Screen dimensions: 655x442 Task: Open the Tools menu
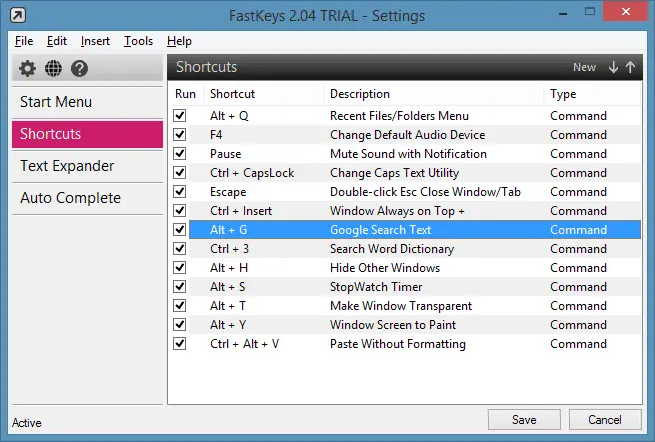tap(138, 41)
